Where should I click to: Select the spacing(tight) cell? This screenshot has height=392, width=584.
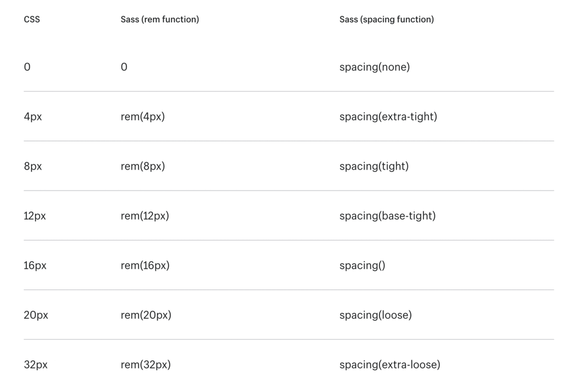[x=374, y=167]
